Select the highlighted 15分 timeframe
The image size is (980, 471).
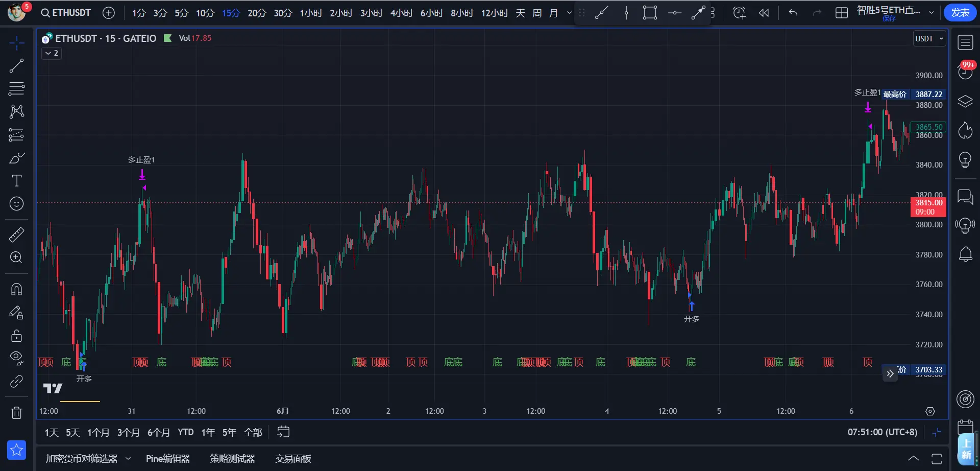click(x=231, y=13)
